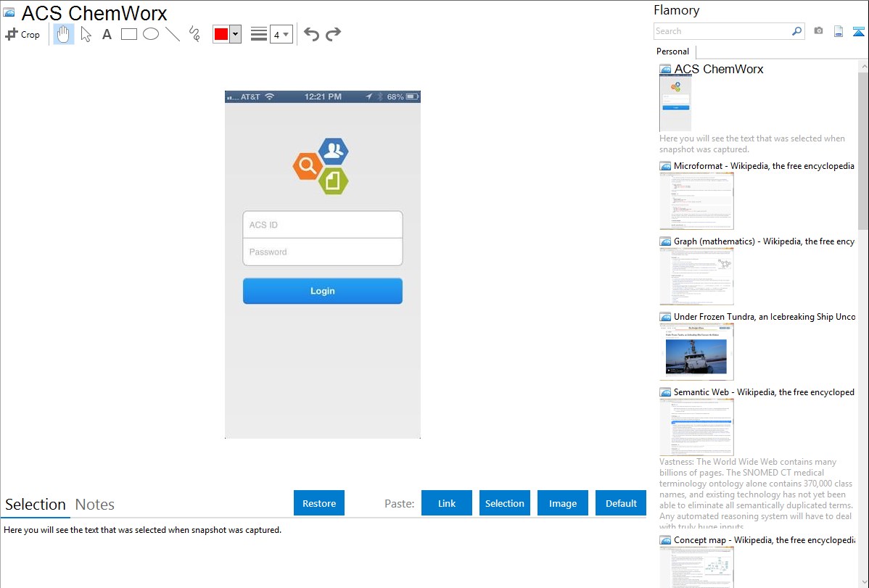Screen dimensions: 869x588
Task: Click the blue Login button
Action: pos(323,291)
